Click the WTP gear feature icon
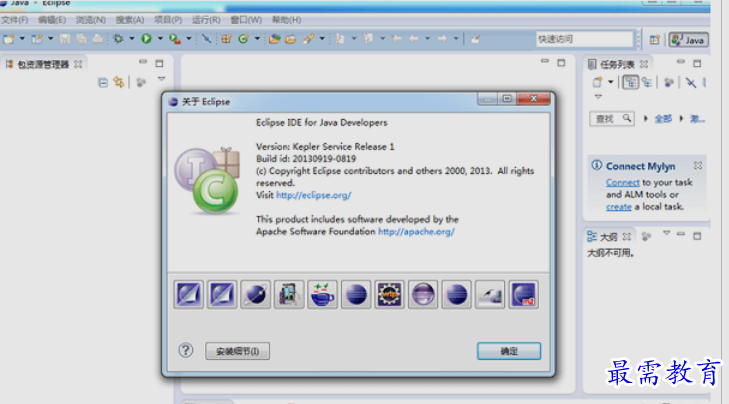 tap(389, 294)
